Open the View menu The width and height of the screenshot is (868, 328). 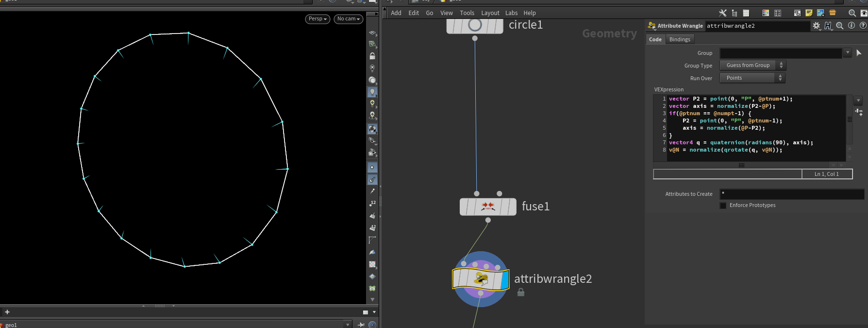(447, 13)
